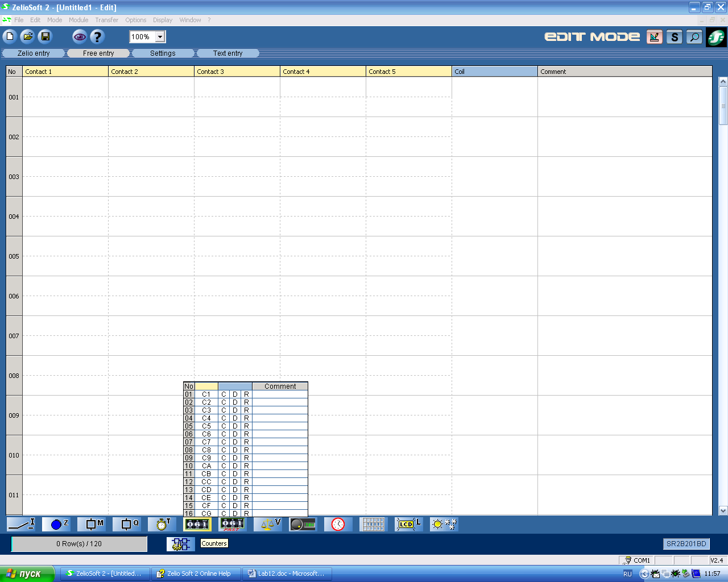Open the Module menu
This screenshot has width=728, height=582.
[x=78, y=20]
